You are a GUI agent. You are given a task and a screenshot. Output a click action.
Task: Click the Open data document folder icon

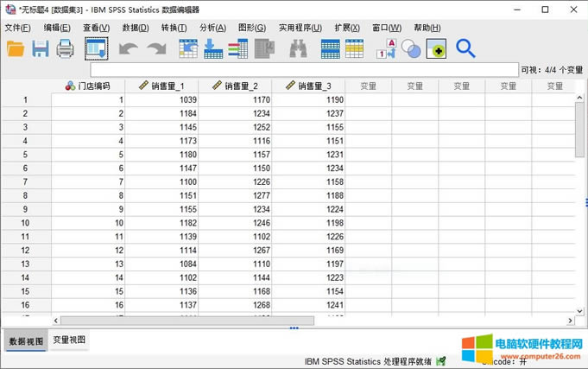(x=16, y=49)
